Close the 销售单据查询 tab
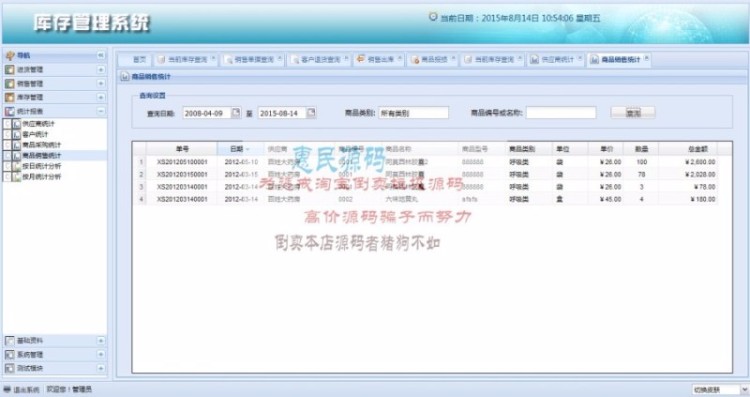 (279, 58)
